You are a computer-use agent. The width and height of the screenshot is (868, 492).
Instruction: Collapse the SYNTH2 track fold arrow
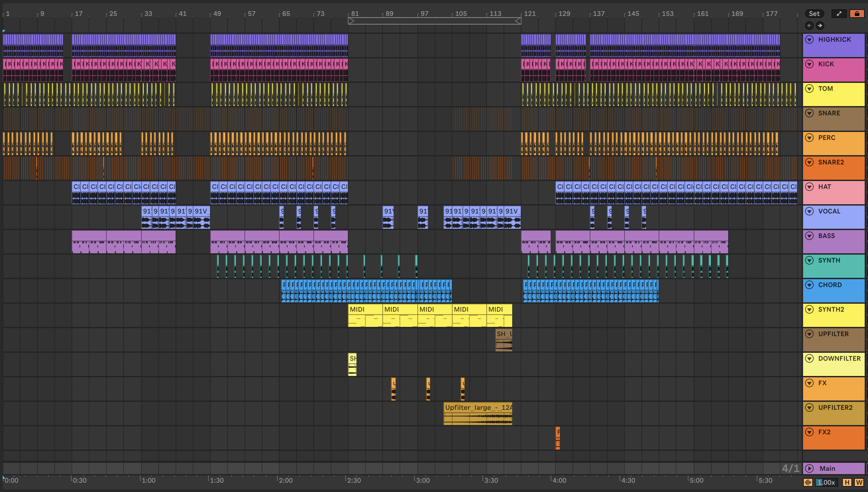pos(809,309)
